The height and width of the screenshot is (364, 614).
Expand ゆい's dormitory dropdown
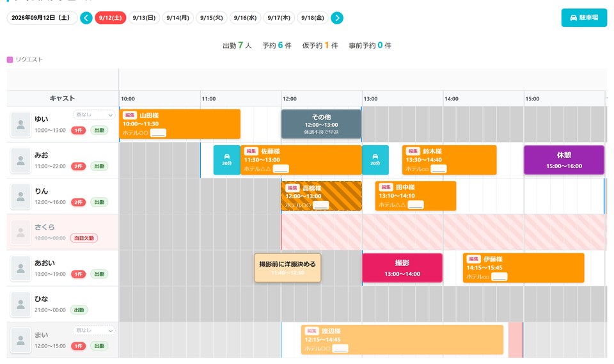tap(93, 115)
